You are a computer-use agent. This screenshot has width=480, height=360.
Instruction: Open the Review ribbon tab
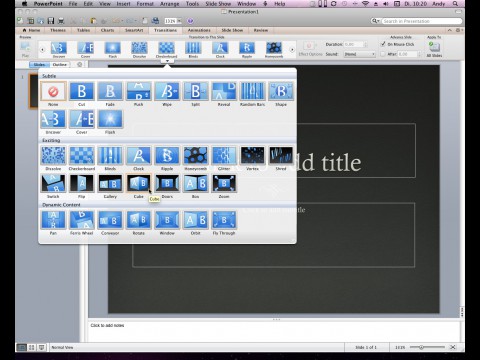261,30
